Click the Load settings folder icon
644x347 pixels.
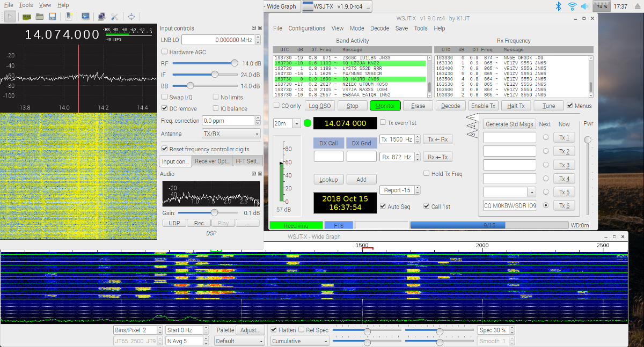coord(40,17)
